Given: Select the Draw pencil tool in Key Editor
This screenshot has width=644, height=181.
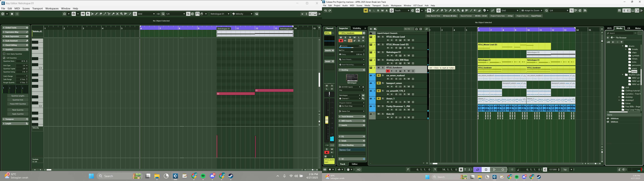Looking at the screenshot, I should click(x=96, y=14).
